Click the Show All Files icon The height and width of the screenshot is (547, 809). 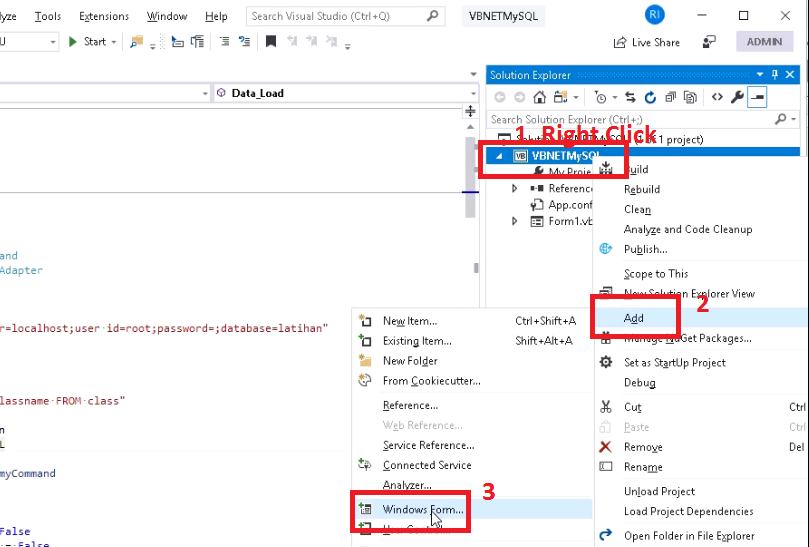click(x=690, y=97)
